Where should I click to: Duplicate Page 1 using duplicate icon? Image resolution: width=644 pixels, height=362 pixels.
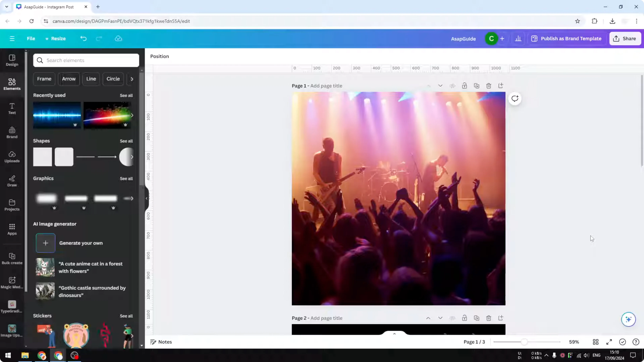coord(477,86)
